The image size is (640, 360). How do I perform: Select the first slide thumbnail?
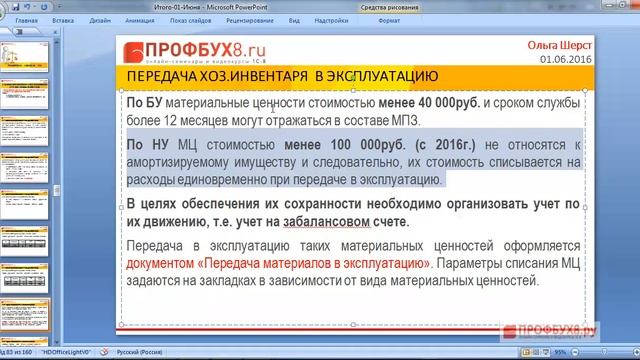(24, 56)
